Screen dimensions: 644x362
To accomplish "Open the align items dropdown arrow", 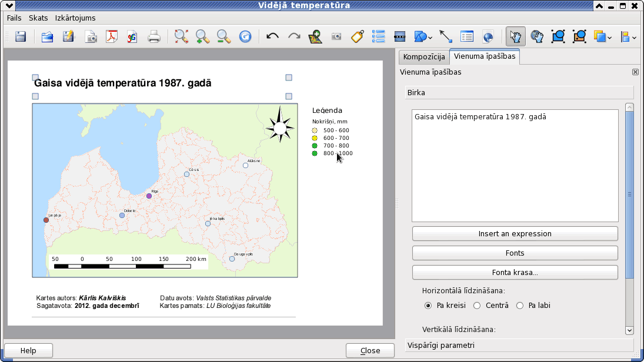I will click(x=634, y=38).
